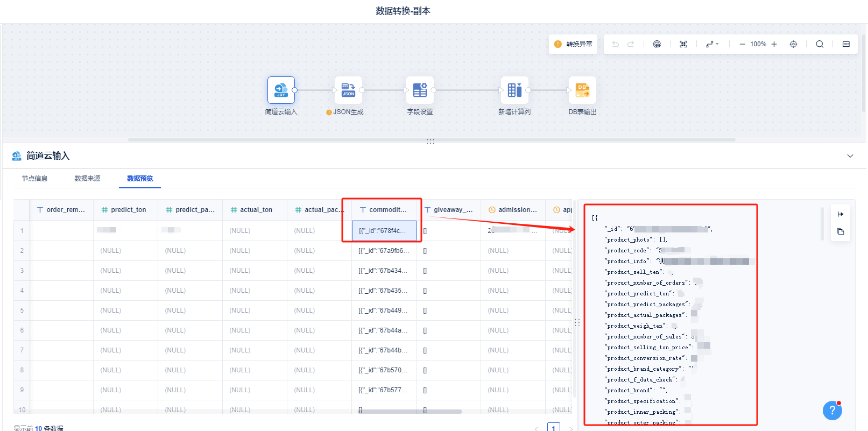
Task: Open canvas search magnifier
Action: (820, 44)
